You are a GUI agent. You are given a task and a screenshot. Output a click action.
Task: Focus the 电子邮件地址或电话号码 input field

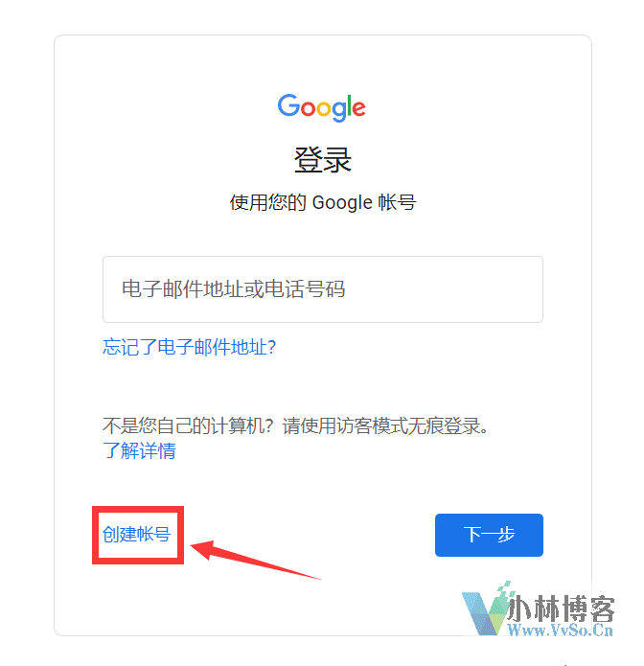tap(323, 289)
